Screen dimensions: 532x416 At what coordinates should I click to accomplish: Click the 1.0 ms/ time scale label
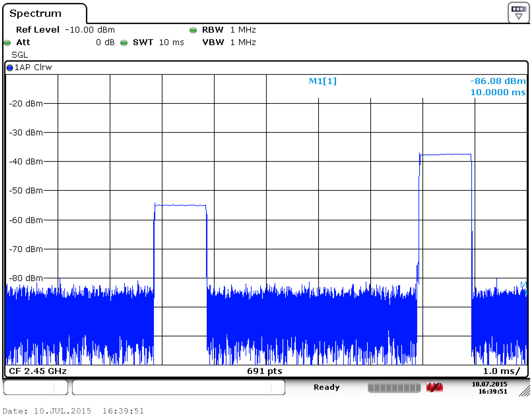tap(501, 371)
